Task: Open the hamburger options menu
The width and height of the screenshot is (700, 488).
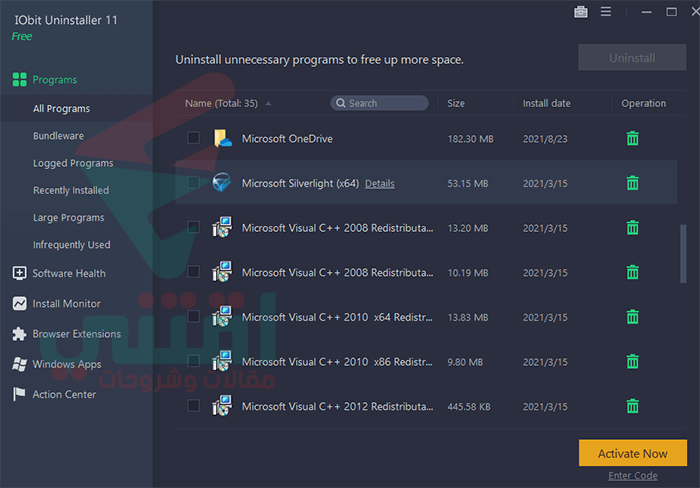Action: coord(605,12)
